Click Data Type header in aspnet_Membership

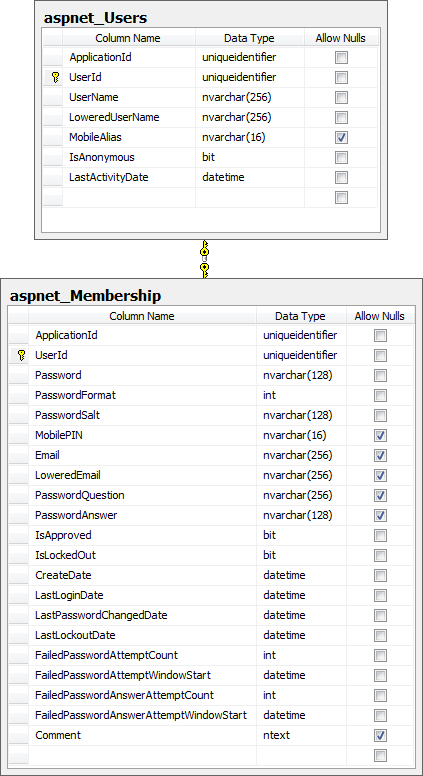[300, 316]
